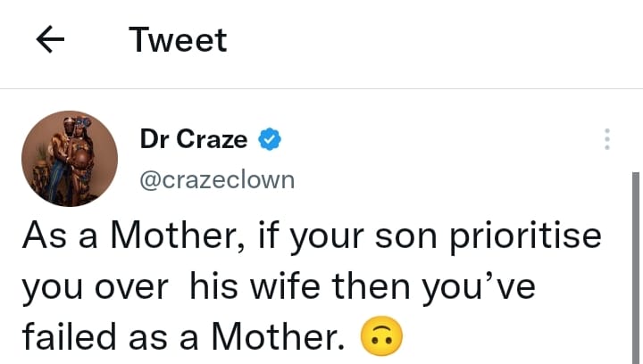Open the Dr Craze display name

tap(194, 138)
